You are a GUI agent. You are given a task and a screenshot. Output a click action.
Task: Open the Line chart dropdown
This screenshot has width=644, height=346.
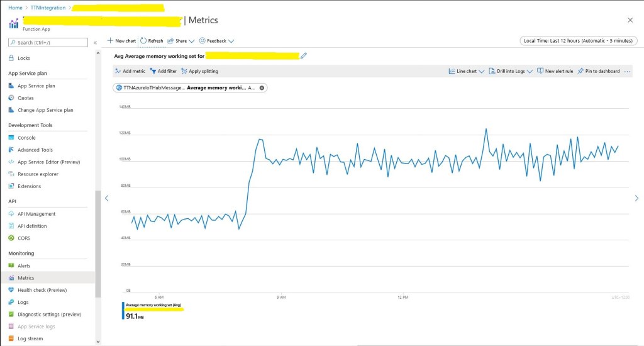(x=466, y=71)
